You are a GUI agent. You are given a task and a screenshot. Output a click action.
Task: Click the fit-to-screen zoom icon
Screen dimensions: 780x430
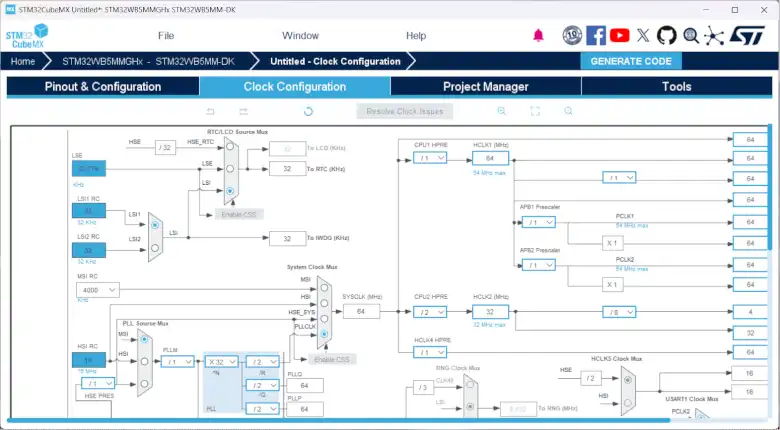(535, 111)
